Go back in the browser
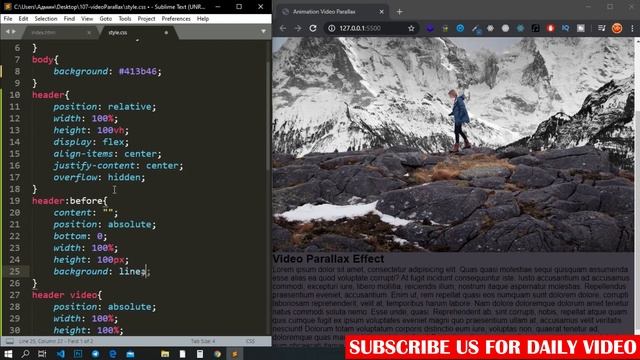The height and width of the screenshot is (360, 640). pos(283,28)
